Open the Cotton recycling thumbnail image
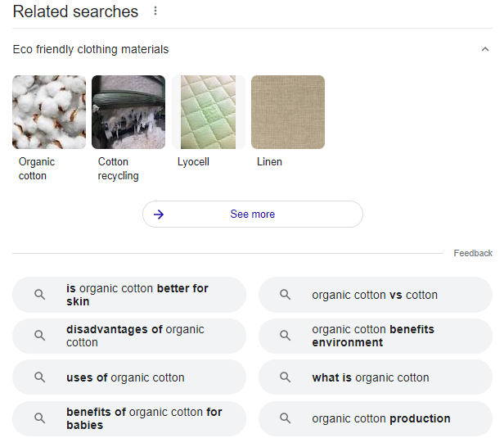 click(128, 112)
